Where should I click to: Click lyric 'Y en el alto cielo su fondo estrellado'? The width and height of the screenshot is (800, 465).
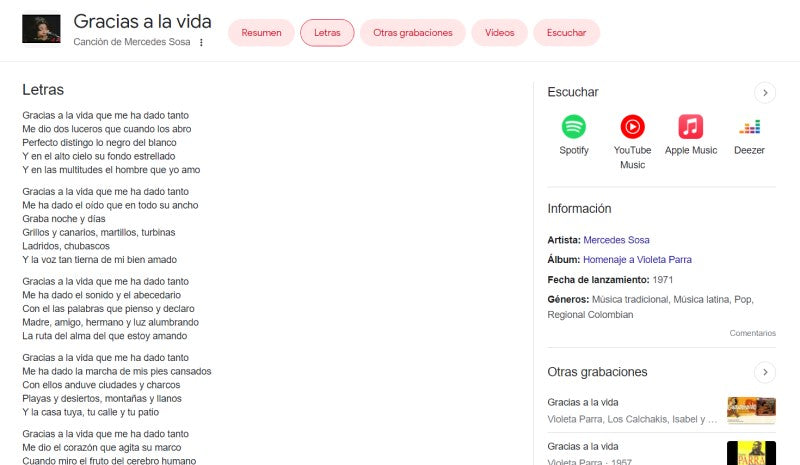99,156
